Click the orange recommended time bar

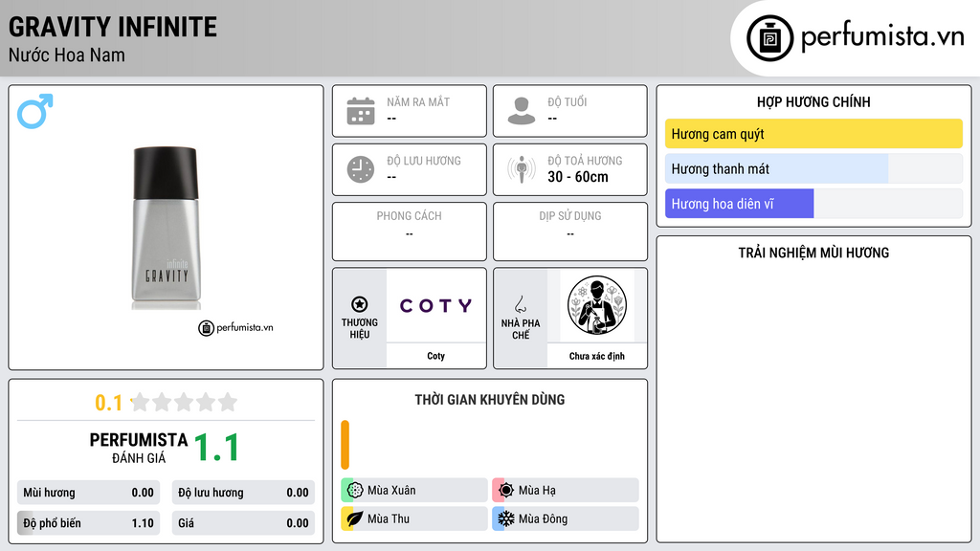345,445
